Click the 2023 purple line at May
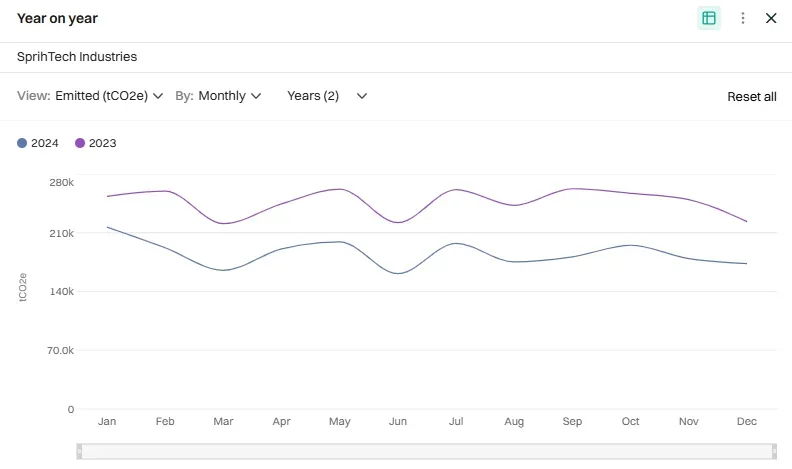Viewport: 792px width, 469px height. [340, 189]
